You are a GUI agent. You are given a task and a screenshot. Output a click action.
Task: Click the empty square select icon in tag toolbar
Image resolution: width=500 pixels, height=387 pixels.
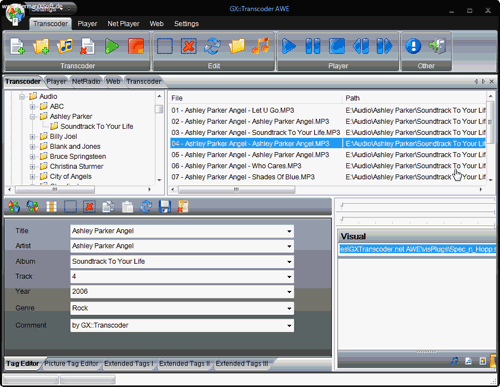point(70,207)
